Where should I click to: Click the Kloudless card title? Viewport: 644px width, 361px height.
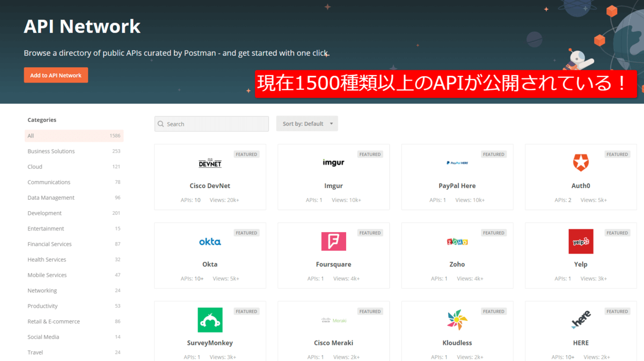(x=457, y=343)
